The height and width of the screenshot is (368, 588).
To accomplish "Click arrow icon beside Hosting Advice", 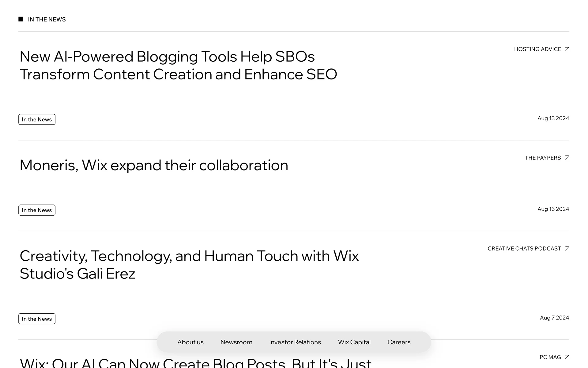I will pyautogui.click(x=567, y=49).
